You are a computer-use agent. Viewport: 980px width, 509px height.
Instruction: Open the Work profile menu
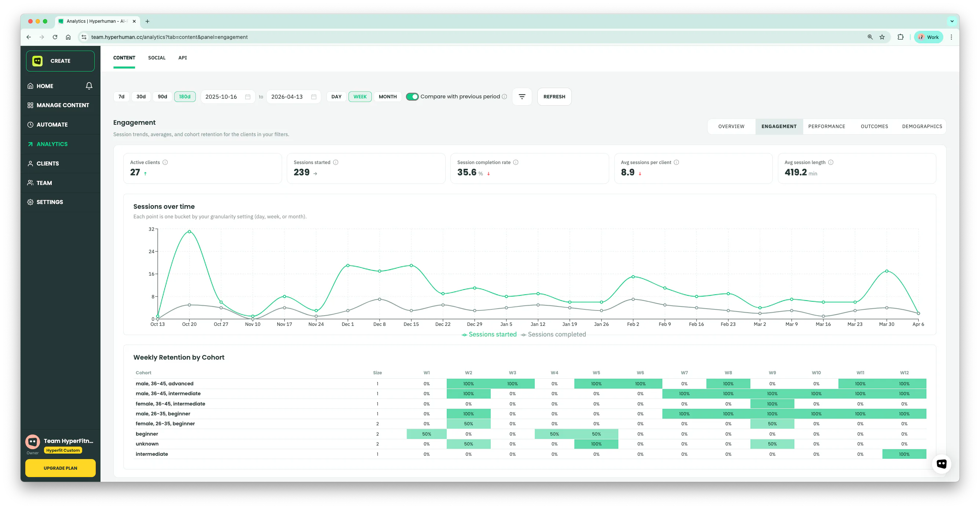pos(928,37)
